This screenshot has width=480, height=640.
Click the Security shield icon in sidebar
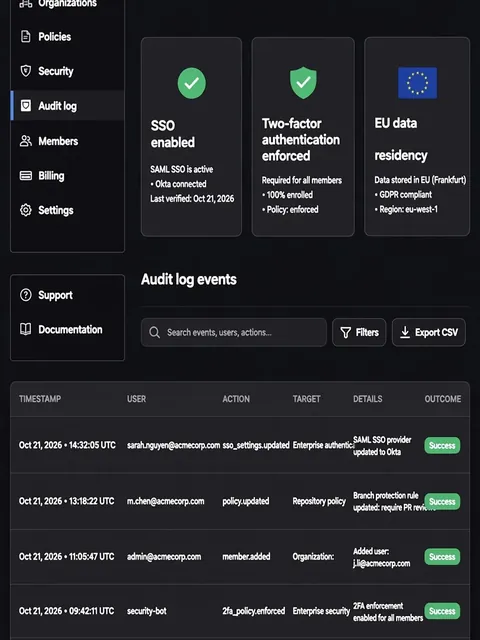click(x=26, y=71)
